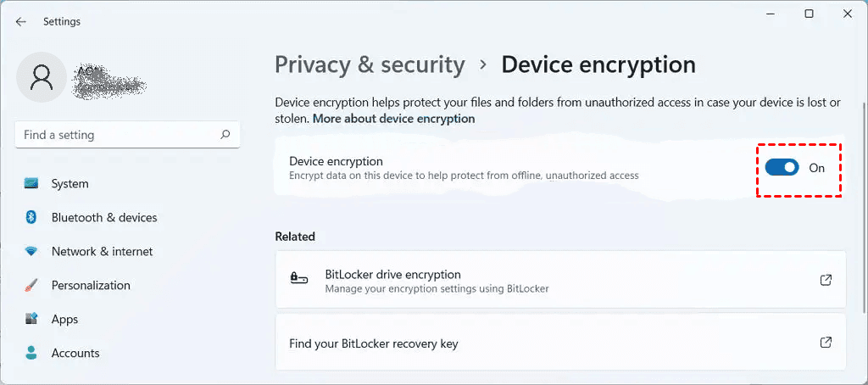Go back using the back arrow
This screenshot has width=868, height=385.
pos(21,22)
